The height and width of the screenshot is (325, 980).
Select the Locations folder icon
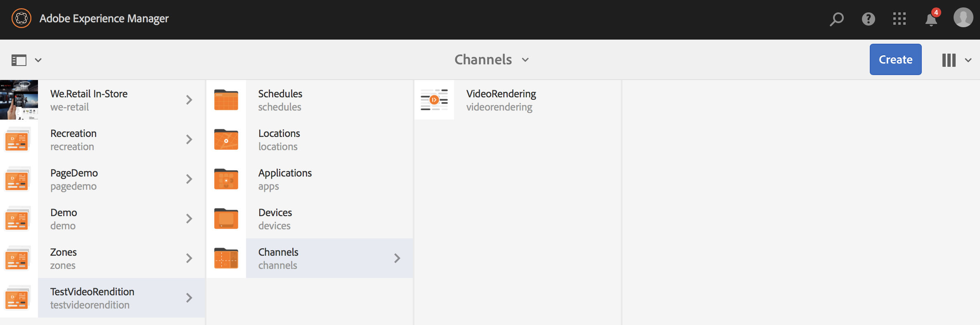[226, 139]
